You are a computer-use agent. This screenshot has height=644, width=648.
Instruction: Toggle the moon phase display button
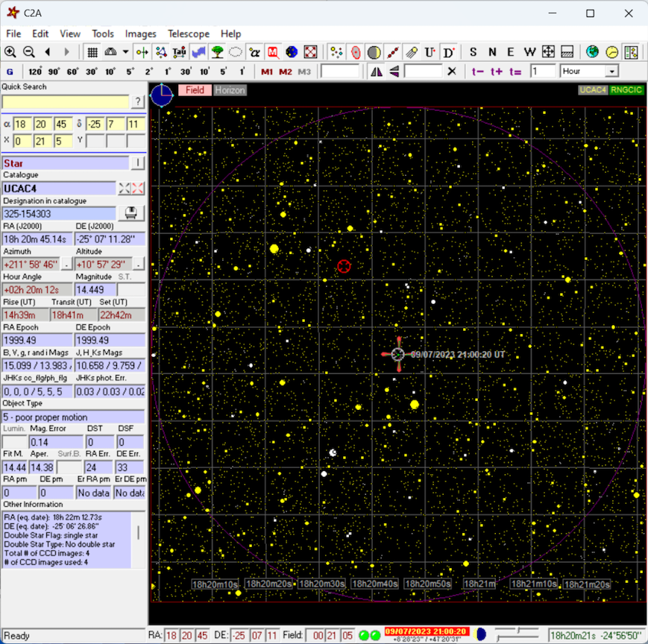(x=374, y=52)
